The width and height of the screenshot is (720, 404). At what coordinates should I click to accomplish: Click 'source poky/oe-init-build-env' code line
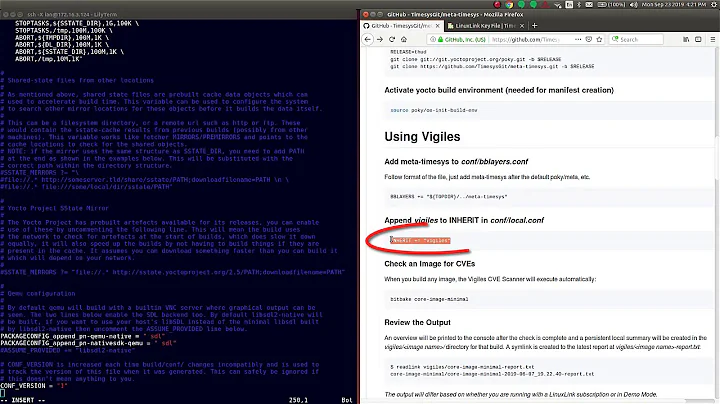pyautogui.click(x=433, y=110)
